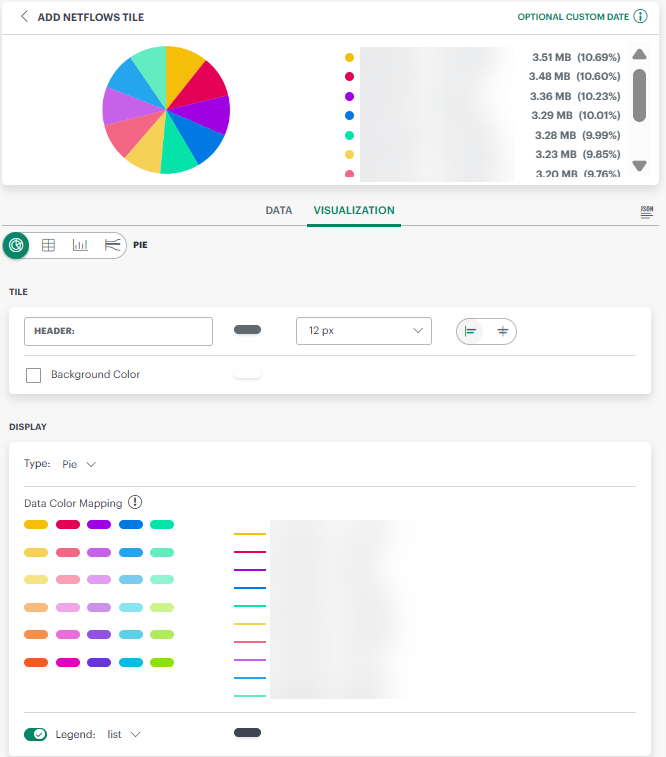666x757 pixels.
Task: Click the Optional Custom Date link
Action: point(573,17)
